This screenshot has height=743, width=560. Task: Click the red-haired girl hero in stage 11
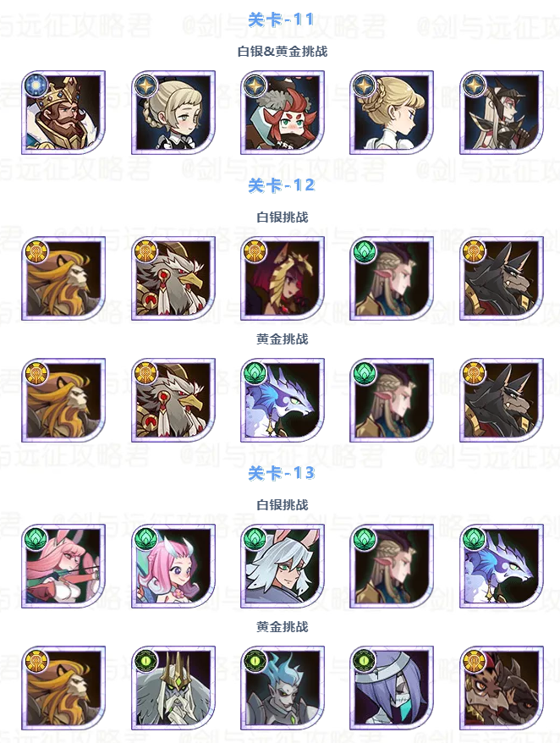coord(283,113)
